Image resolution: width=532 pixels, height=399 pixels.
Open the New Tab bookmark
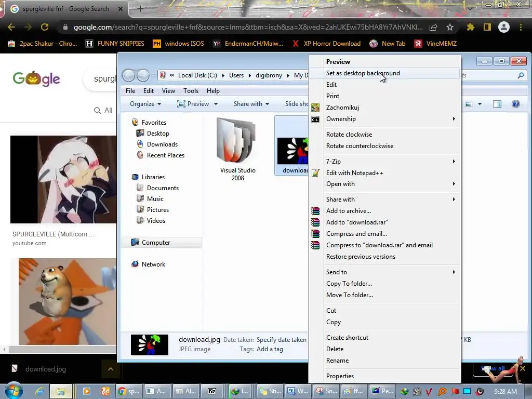388,44
